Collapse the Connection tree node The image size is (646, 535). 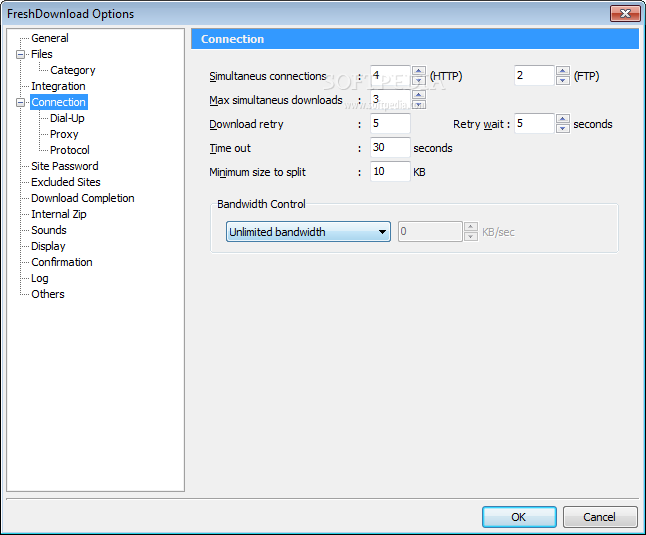tap(20, 103)
